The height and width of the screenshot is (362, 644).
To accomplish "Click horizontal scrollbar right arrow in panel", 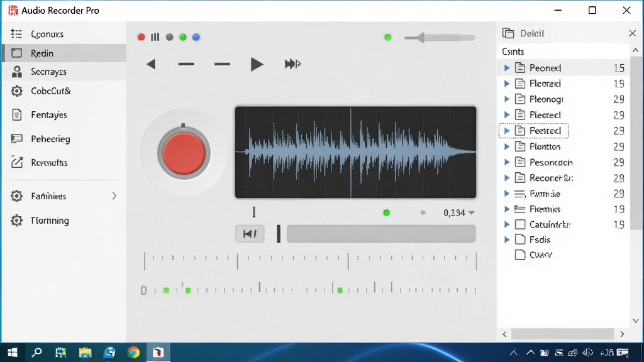I will pyautogui.click(x=622, y=334).
